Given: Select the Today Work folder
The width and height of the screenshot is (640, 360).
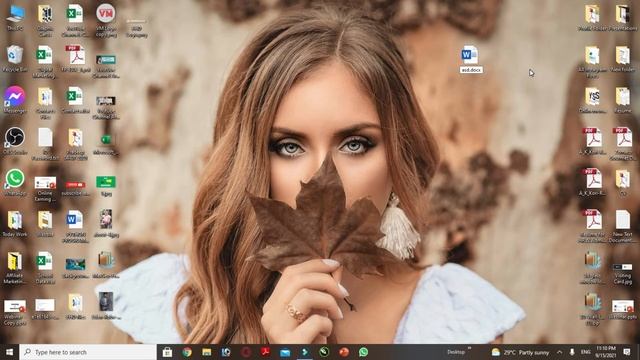Looking at the screenshot, I should [15, 224].
